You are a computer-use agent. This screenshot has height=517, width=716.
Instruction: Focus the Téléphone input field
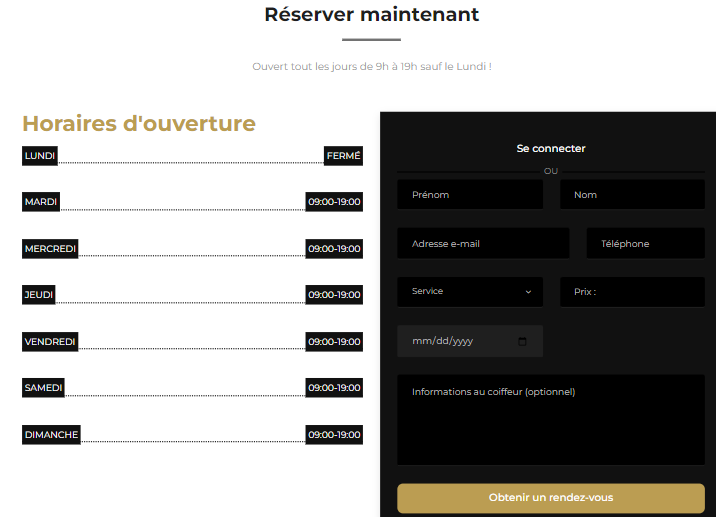(645, 243)
